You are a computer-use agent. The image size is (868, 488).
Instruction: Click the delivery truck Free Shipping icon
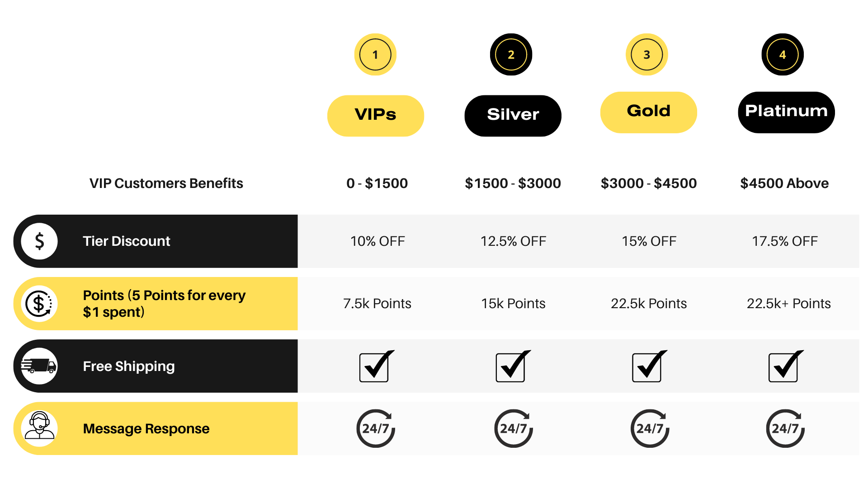click(x=39, y=366)
